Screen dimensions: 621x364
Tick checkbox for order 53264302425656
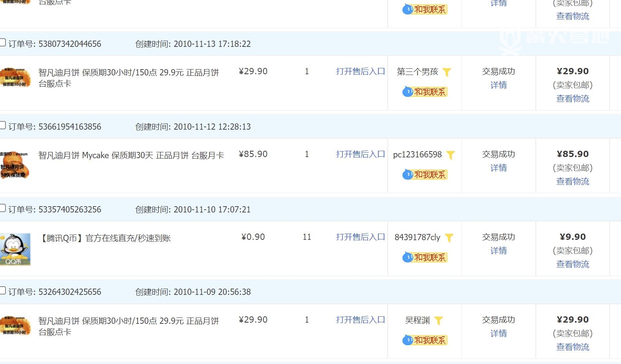click(2, 291)
